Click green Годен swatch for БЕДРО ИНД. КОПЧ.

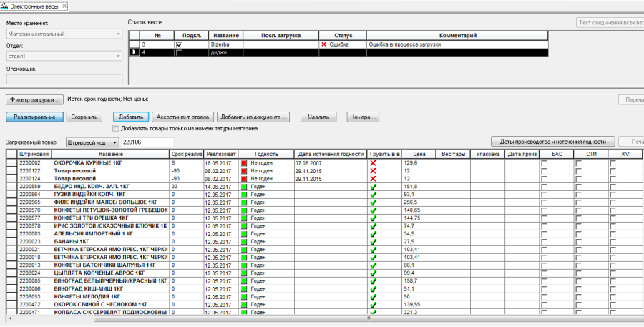click(243, 187)
